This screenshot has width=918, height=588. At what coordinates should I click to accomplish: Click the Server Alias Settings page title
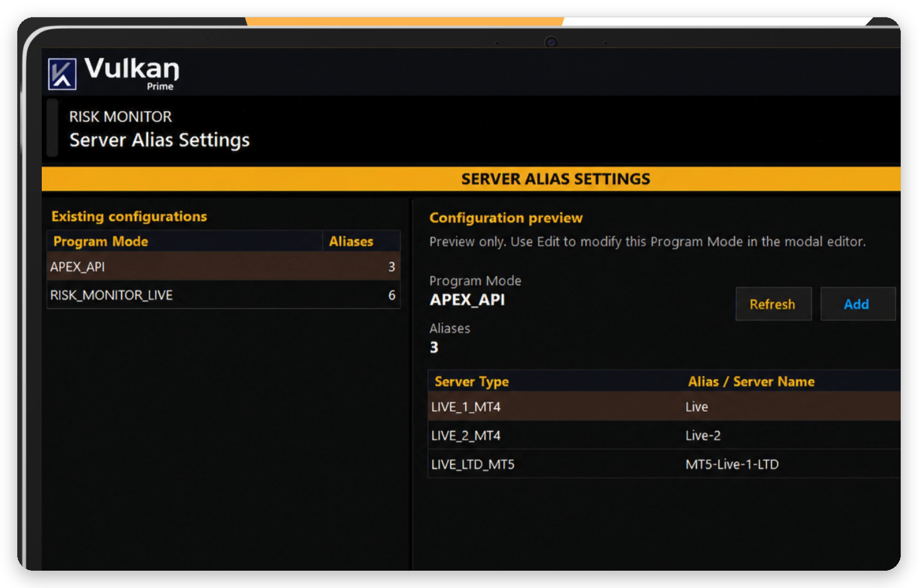(159, 140)
